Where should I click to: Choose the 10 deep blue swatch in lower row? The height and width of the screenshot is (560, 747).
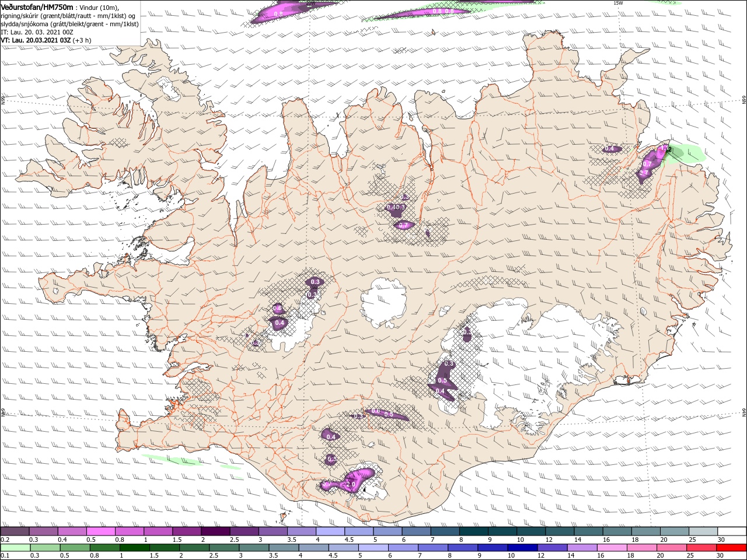point(521,548)
